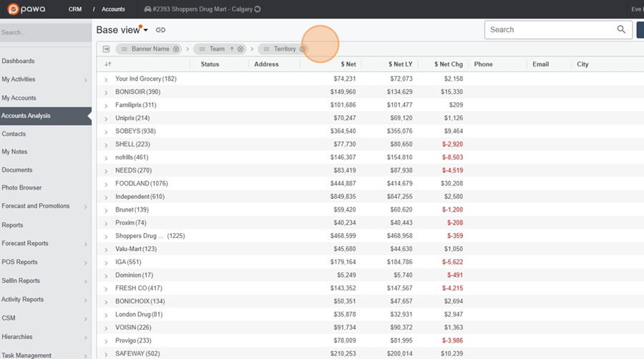Expand My Activities sidebar submenu
The width and height of the screenshot is (644, 359).
85,80
